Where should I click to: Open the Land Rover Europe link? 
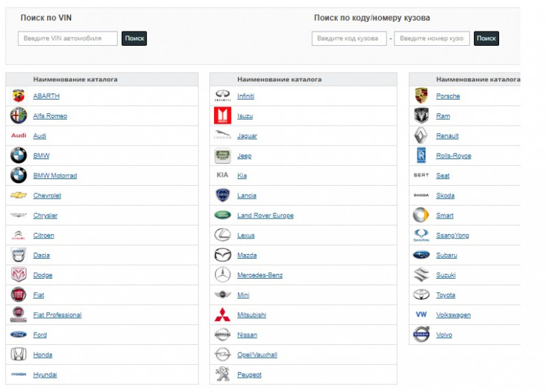pos(265,215)
